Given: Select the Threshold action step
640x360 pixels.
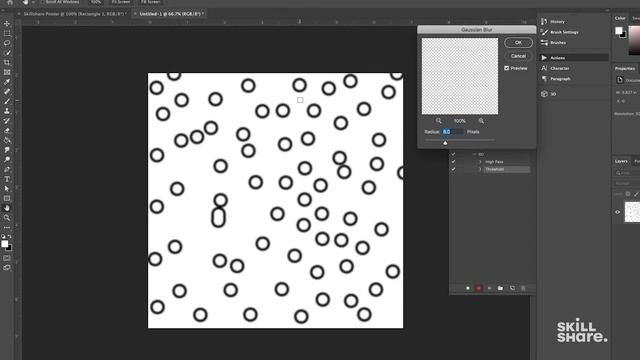Looking at the screenshot, I should 507,169.
